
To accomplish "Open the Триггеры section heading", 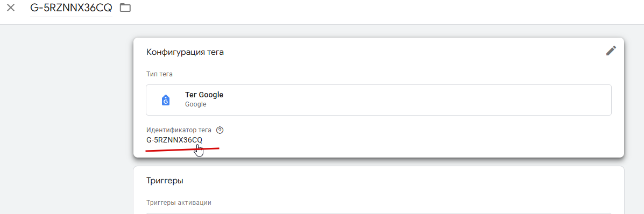I will pos(165,181).
